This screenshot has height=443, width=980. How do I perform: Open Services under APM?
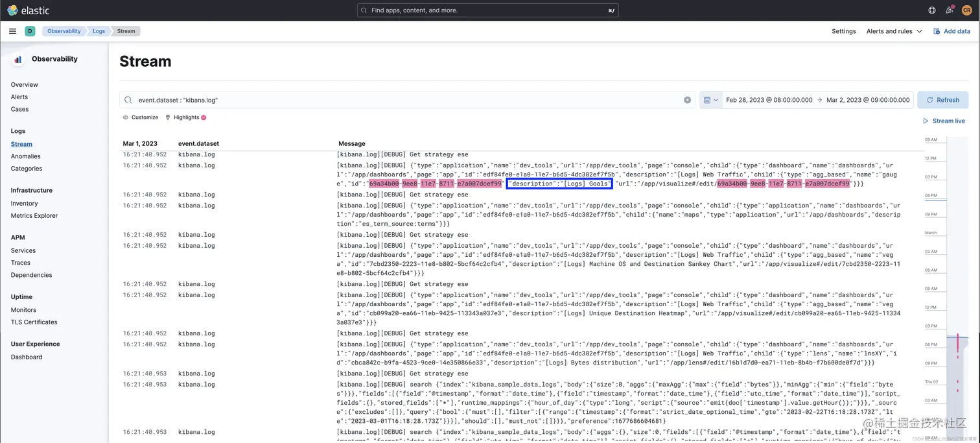click(23, 250)
